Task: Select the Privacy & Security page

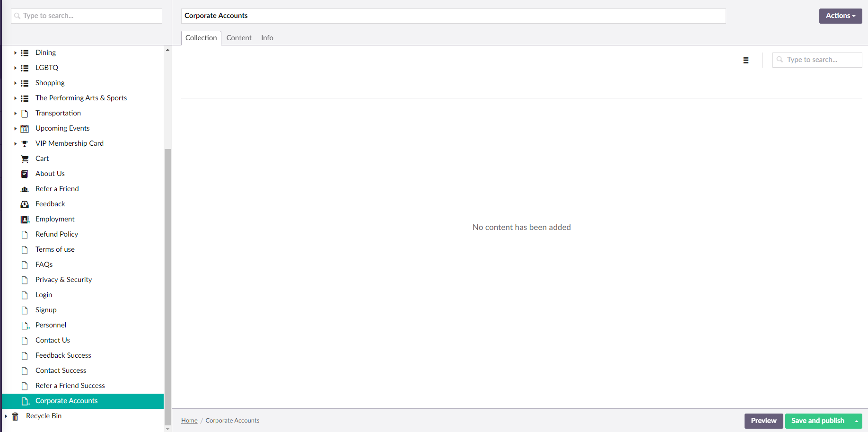Action: 63,280
